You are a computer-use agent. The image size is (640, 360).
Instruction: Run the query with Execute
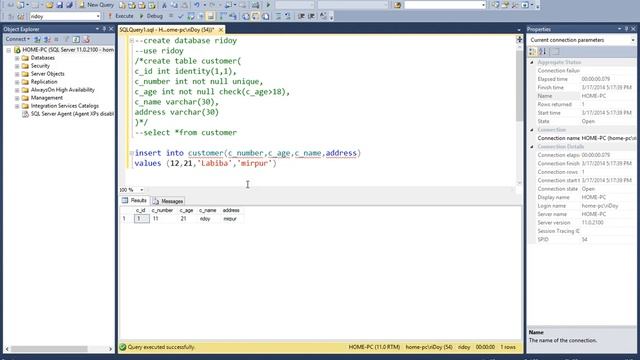click(x=120, y=16)
